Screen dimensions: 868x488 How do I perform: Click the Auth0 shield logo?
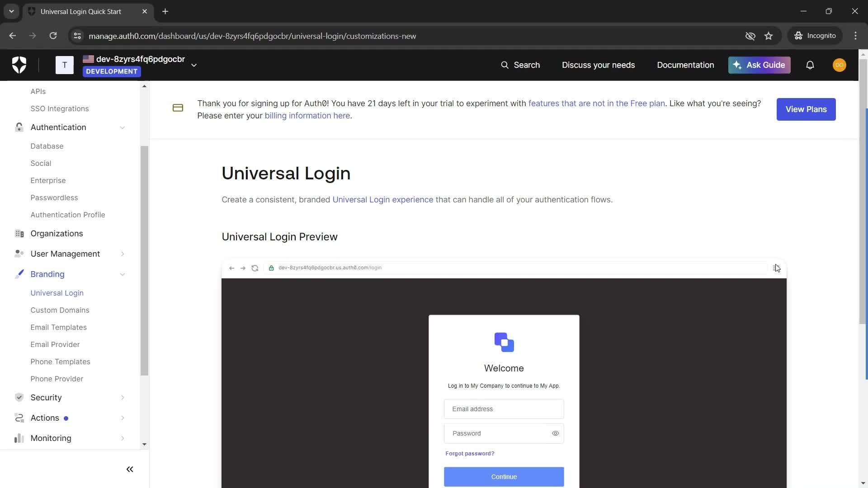[19, 65]
